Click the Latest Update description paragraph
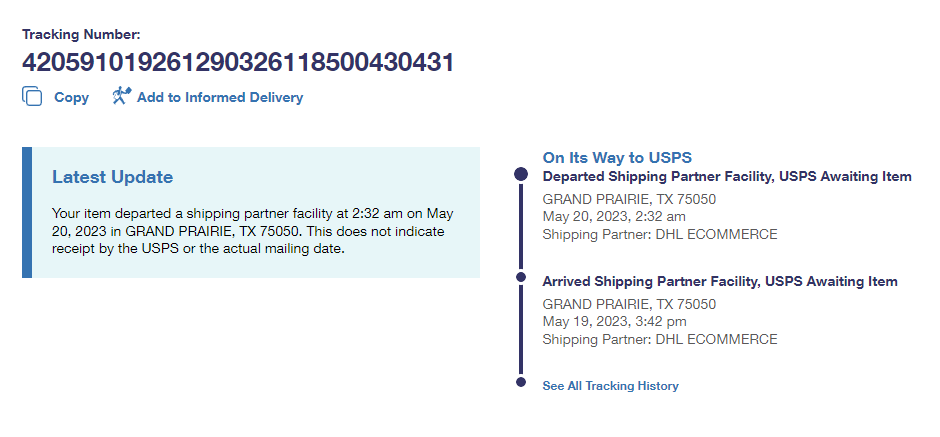Viewport: 940px width, 437px height. [250, 231]
